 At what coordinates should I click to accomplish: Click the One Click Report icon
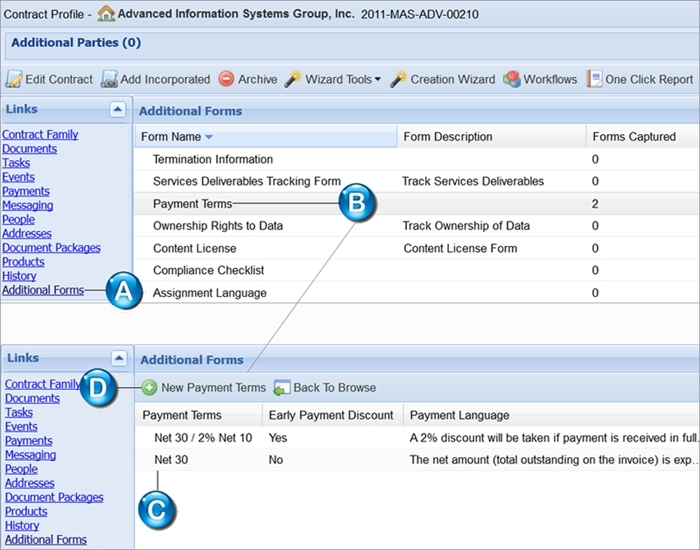(x=594, y=79)
